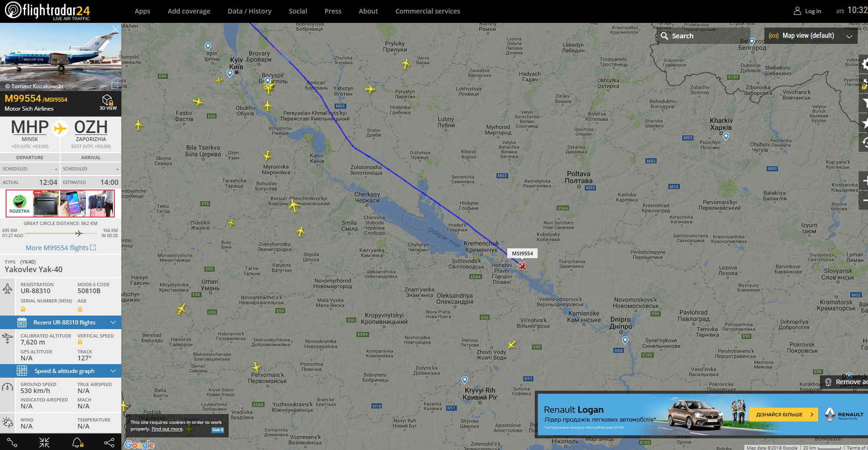The height and width of the screenshot is (450, 868).
Task: Open aircraft photo in external link icon
Action: pos(115,85)
